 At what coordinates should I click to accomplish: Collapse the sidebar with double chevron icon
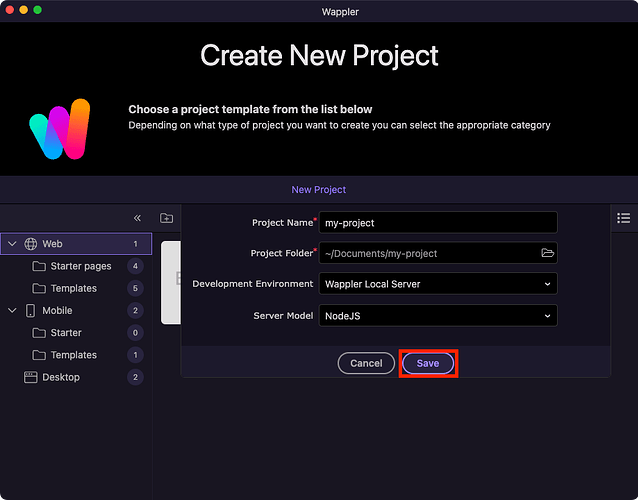pyautogui.click(x=138, y=218)
